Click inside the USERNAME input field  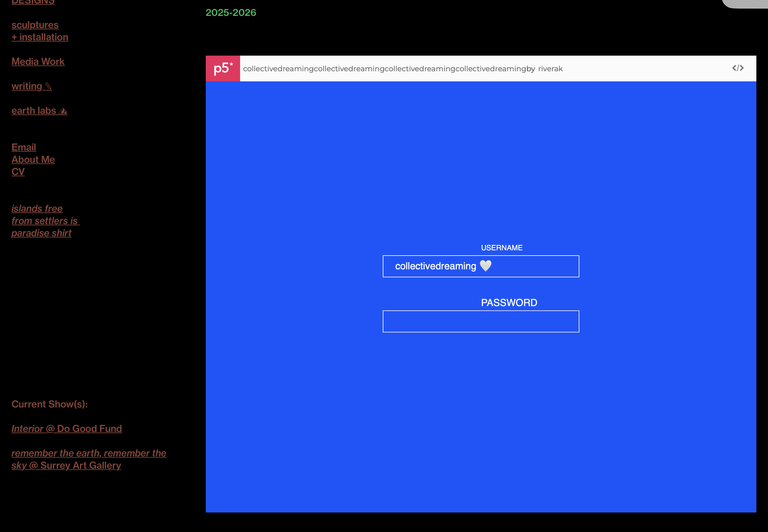pos(533,266)
